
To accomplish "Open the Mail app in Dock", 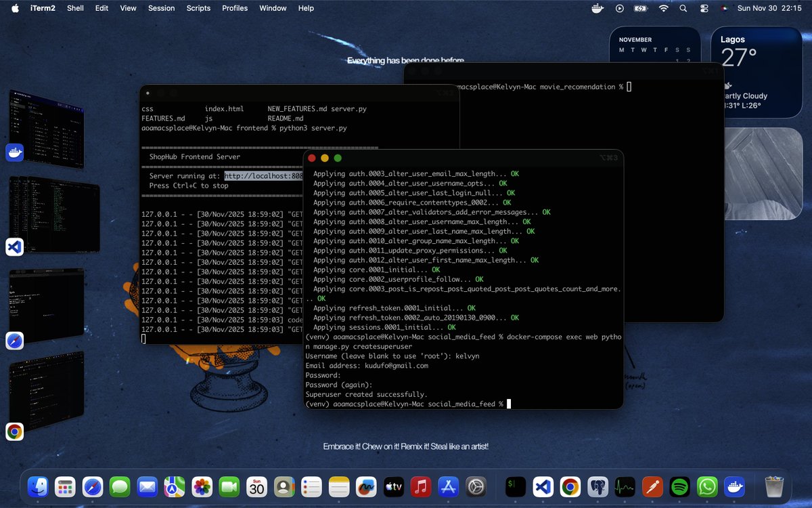I will coord(148,486).
